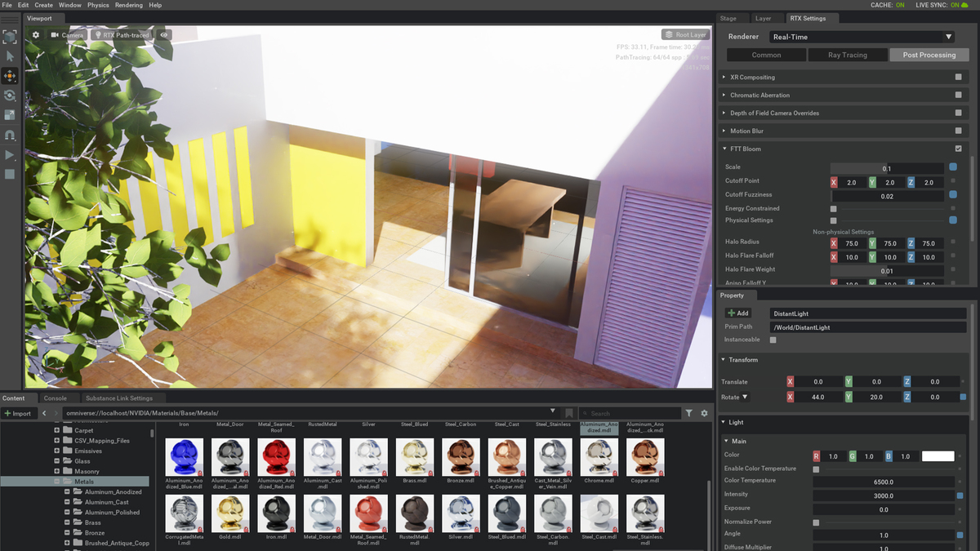This screenshot has height=551, width=980.
Task: Expand the Carpet folder in tree
Action: 57,430
